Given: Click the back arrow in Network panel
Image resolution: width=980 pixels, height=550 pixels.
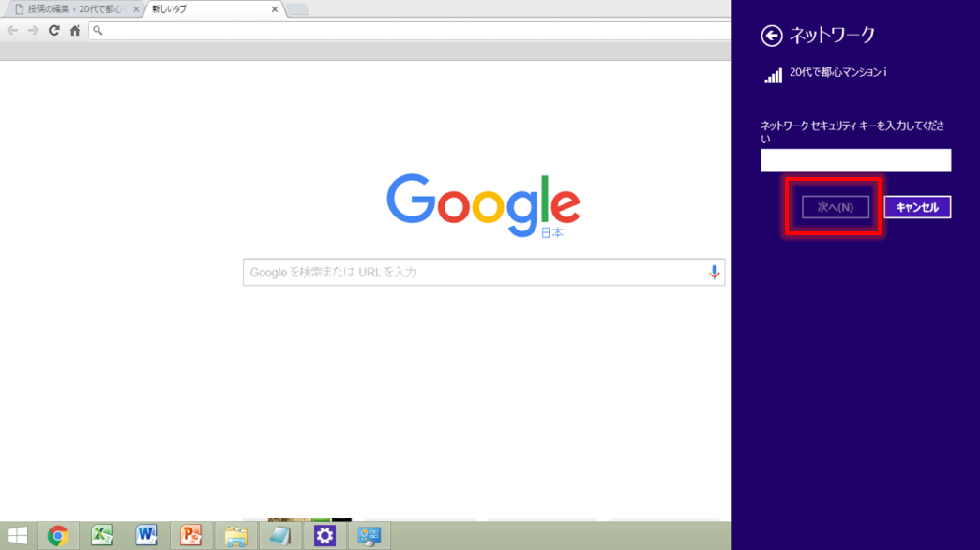Looking at the screenshot, I should (x=771, y=36).
